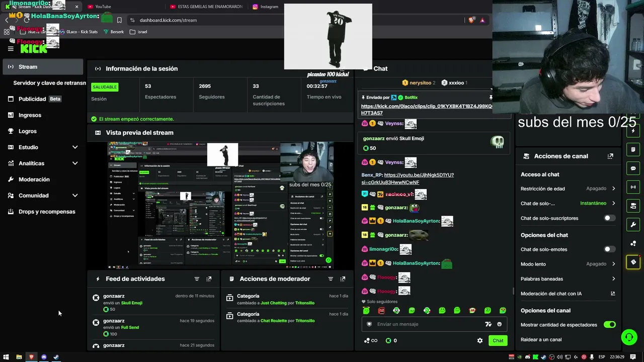Image resolution: width=644 pixels, height=362 pixels.
Task: Open 0Laco - Kick Stats bookmark
Action: pos(78,32)
